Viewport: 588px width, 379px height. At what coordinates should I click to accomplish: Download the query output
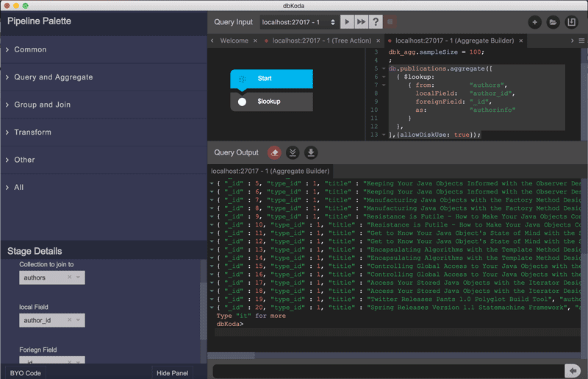(x=311, y=152)
